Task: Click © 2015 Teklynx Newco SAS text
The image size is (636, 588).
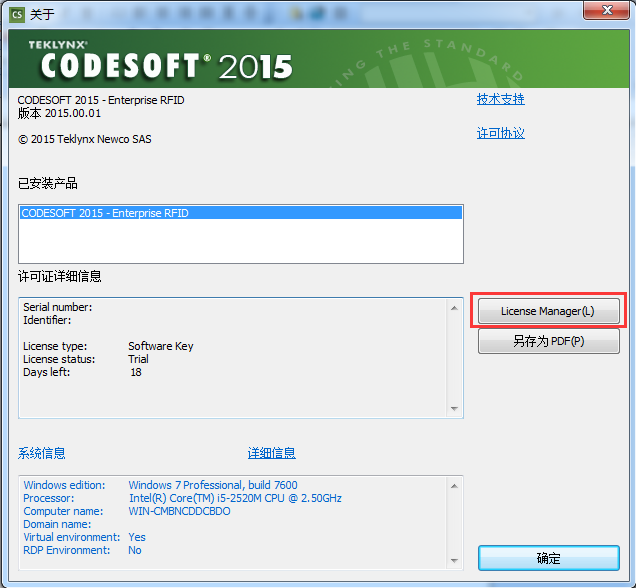Action: click(x=84, y=139)
